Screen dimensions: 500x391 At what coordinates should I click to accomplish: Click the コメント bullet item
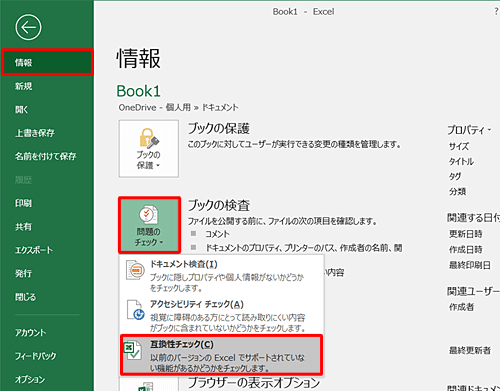[217, 234]
